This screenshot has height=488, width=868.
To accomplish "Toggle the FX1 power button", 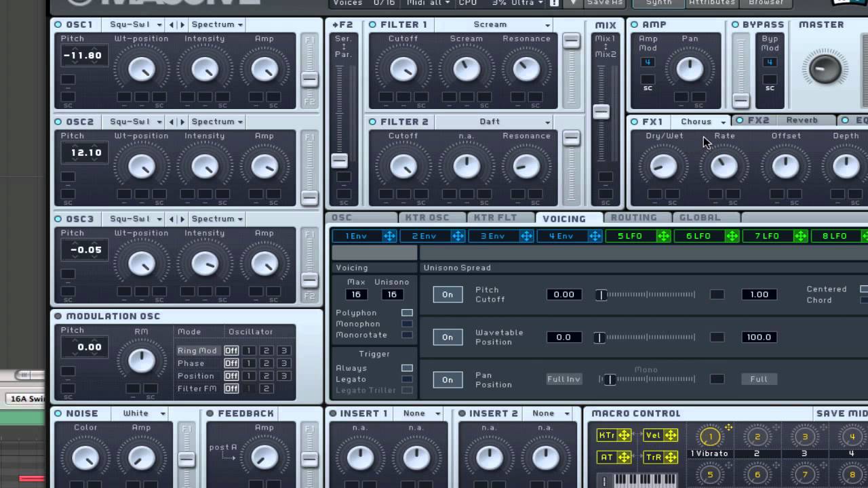I will point(635,122).
